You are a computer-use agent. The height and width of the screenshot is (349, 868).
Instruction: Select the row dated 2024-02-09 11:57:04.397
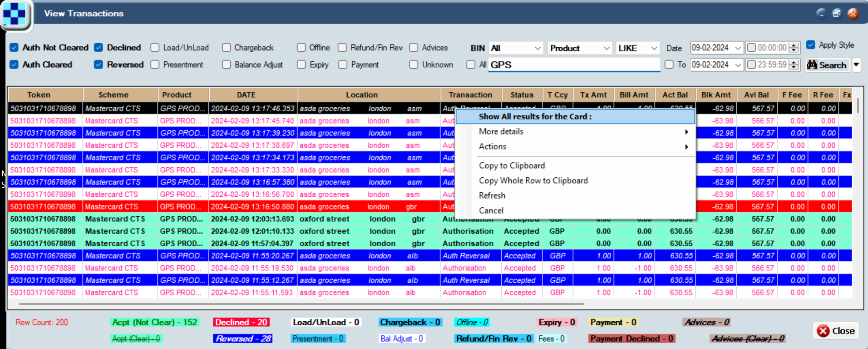click(x=430, y=244)
